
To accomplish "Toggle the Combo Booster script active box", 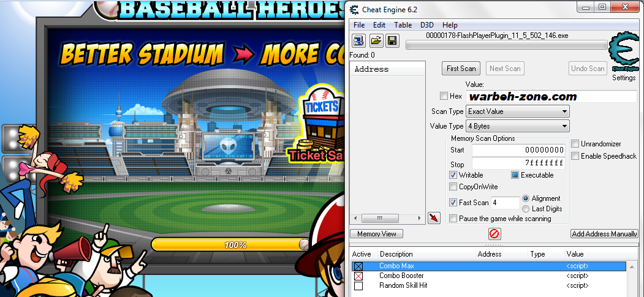I will 358,276.
